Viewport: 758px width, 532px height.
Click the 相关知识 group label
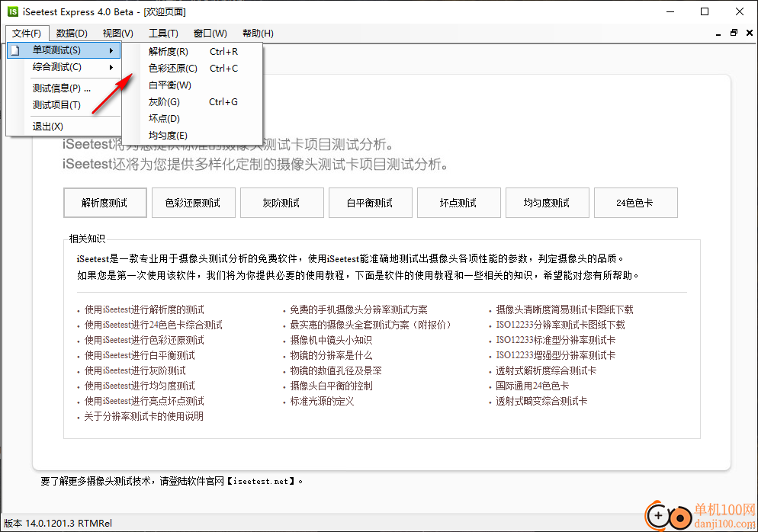tap(87, 239)
